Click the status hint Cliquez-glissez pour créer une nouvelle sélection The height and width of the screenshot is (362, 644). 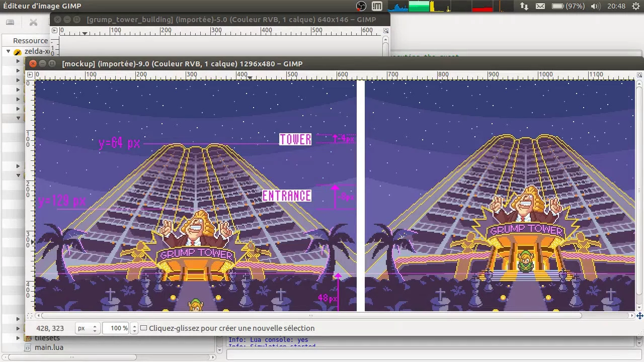231,328
